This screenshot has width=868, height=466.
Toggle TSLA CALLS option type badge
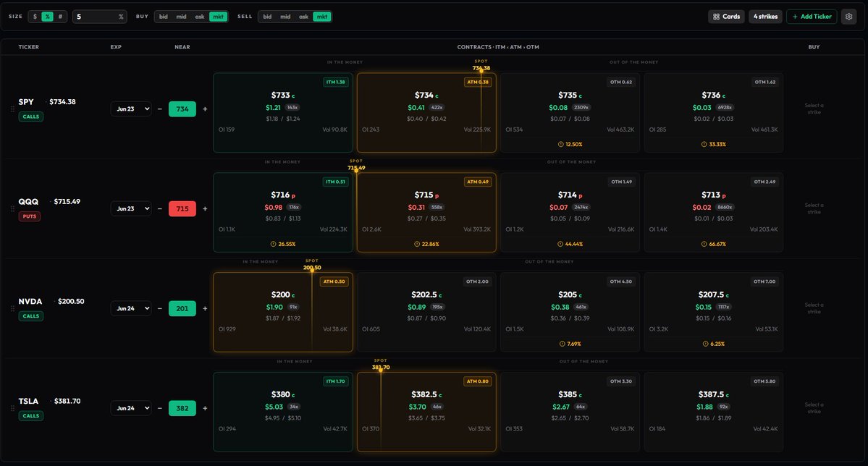coord(31,415)
